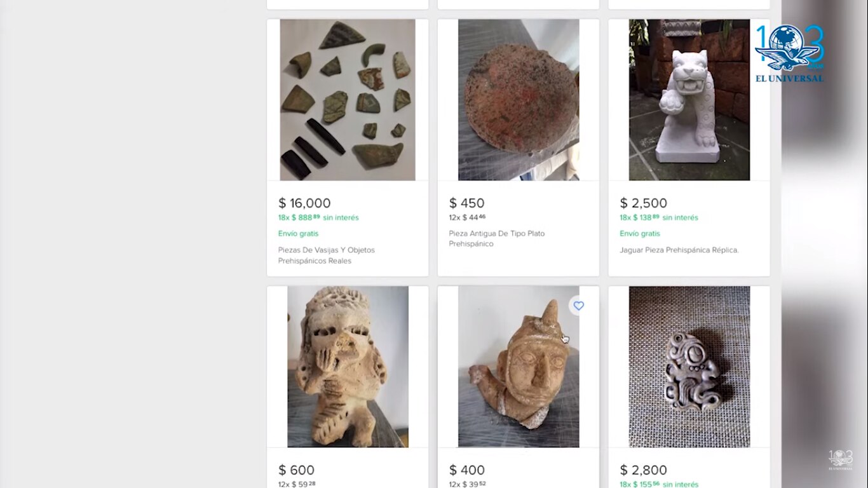
Task: Click the $ 450 price
Action: tap(466, 203)
